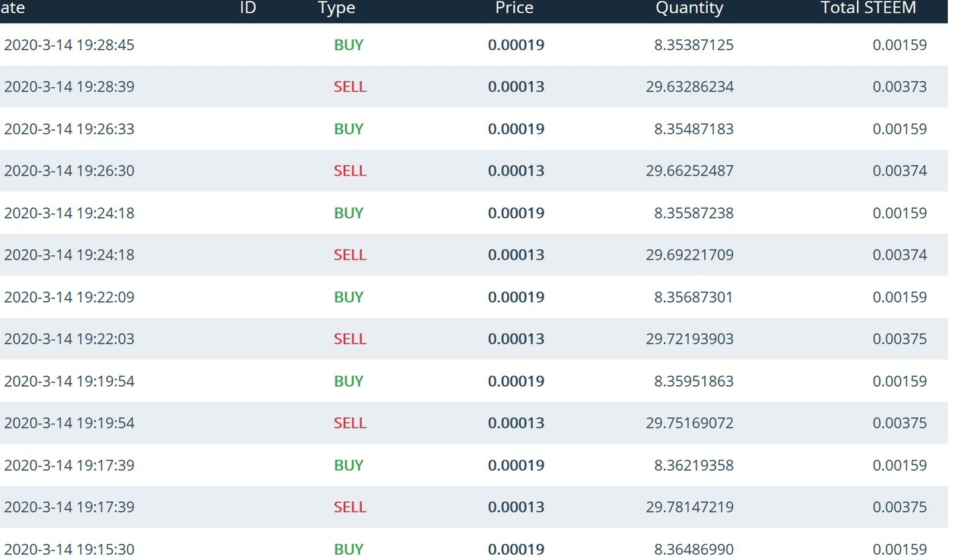Select the timestamp 2020-3-14 19:26:33

(69, 129)
